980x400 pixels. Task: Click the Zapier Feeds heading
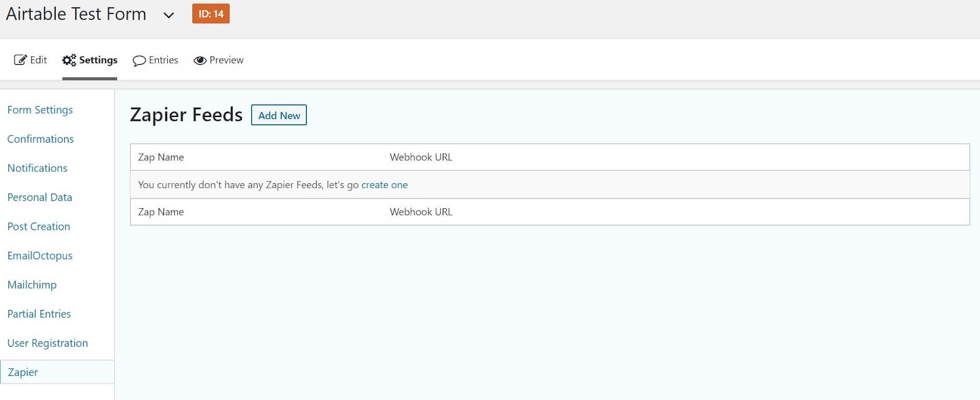(x=186, y=115)
